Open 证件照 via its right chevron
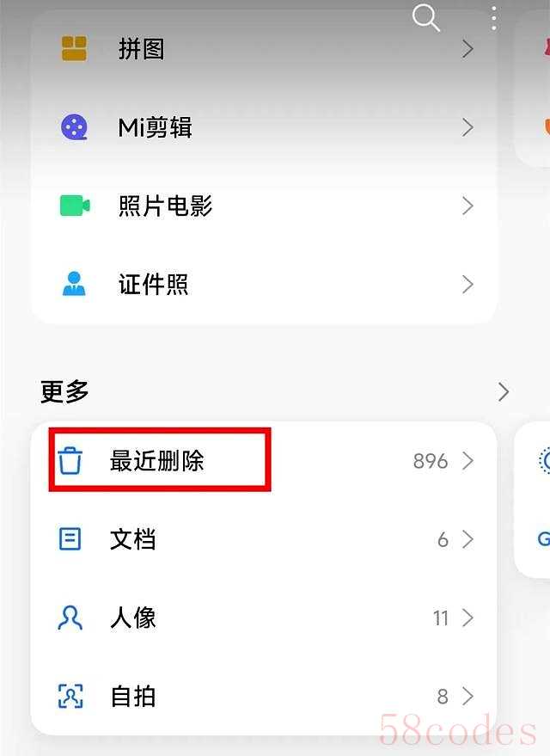Viewport: 550px width, 756px height. pos(467,285)
